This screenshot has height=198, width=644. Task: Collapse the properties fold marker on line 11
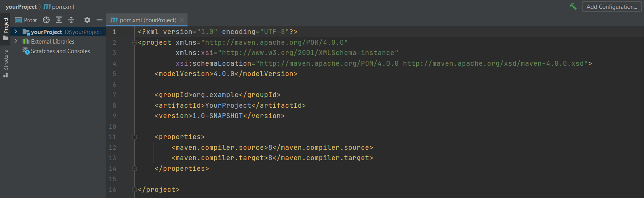(135, 137)
